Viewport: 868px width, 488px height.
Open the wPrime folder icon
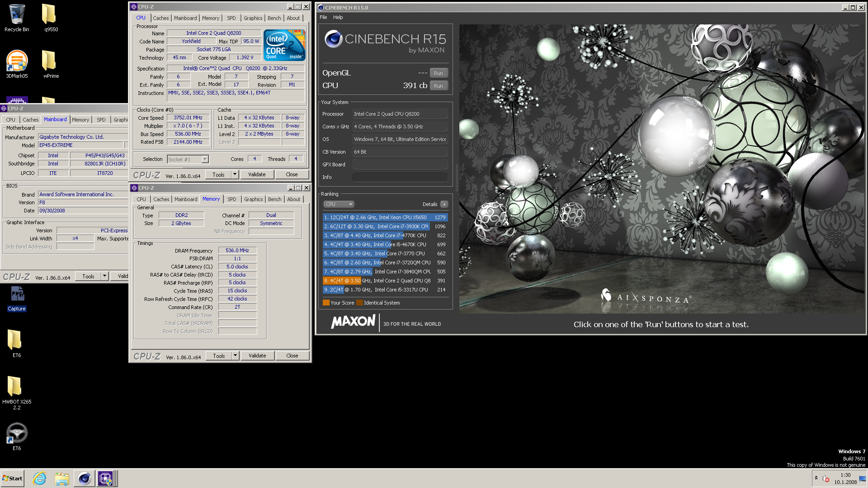pyautogui.click(x=51, y=64)
